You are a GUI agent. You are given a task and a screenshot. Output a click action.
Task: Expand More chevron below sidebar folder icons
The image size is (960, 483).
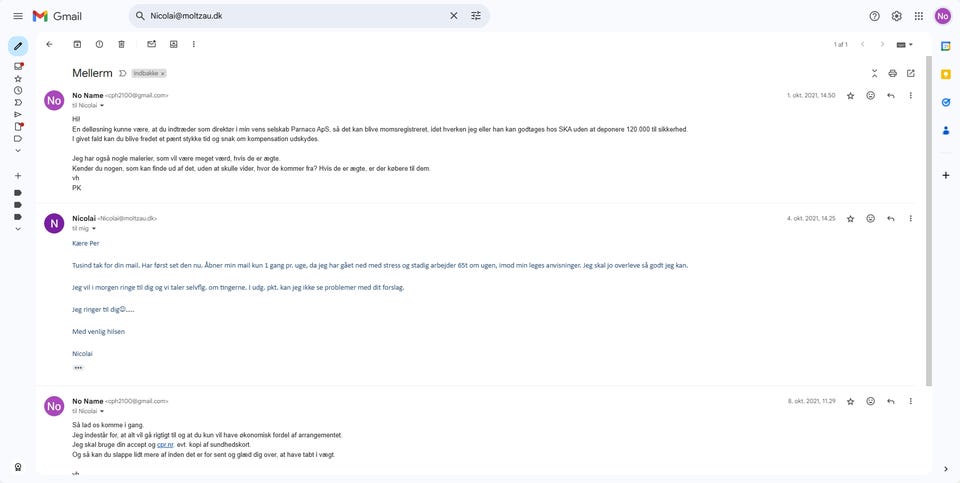click(x=18, y=150)
